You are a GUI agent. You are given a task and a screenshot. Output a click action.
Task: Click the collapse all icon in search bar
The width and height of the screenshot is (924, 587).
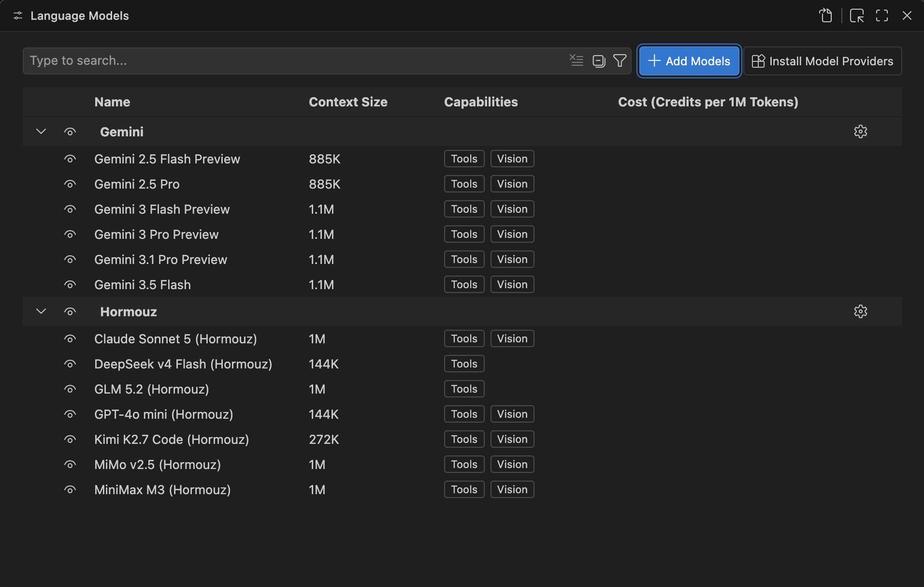tap(599, 60)
